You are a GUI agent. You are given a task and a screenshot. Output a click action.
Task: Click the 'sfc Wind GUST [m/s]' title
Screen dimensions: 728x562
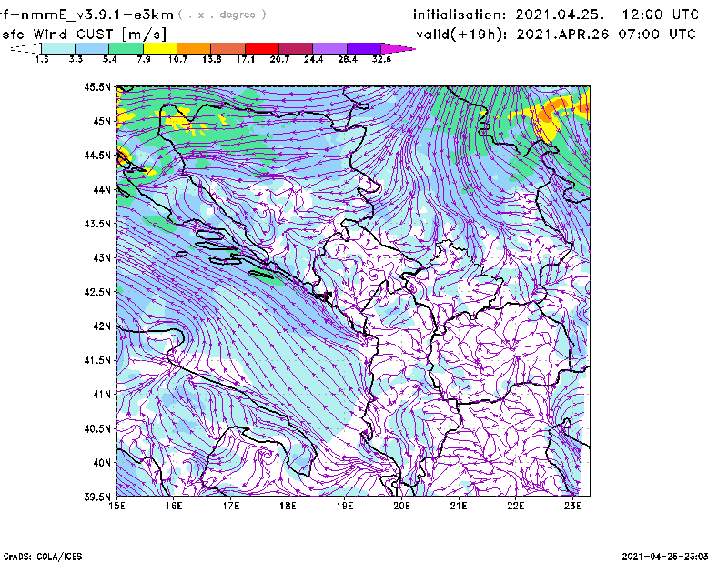pos(84,35)
